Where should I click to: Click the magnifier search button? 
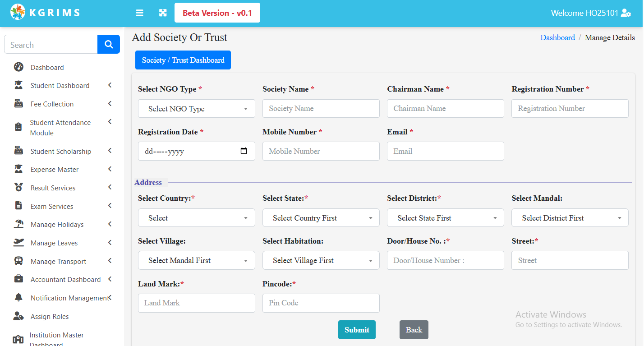(109, 44)
